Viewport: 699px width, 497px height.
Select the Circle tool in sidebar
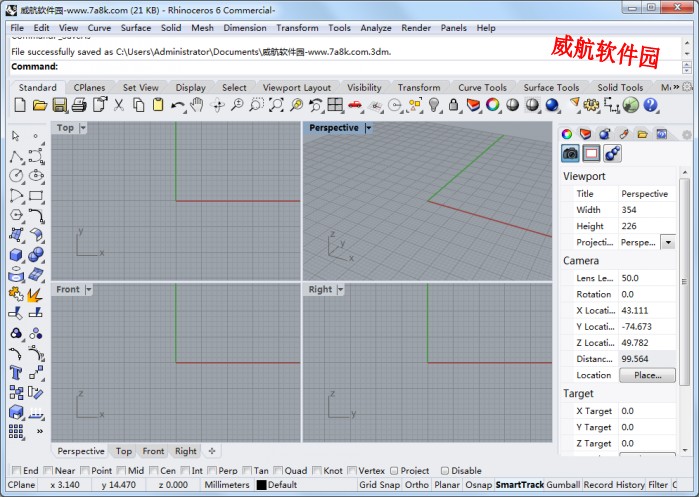pyautogui.click(x=16, y=176)
